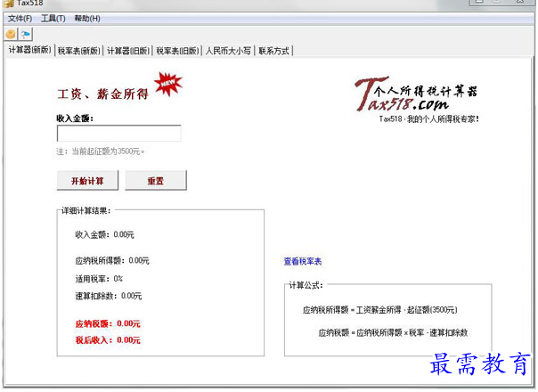Screen dimensions: 538x392
Task: Open the 人民币大小写 tab
Action: coord(228,51)
